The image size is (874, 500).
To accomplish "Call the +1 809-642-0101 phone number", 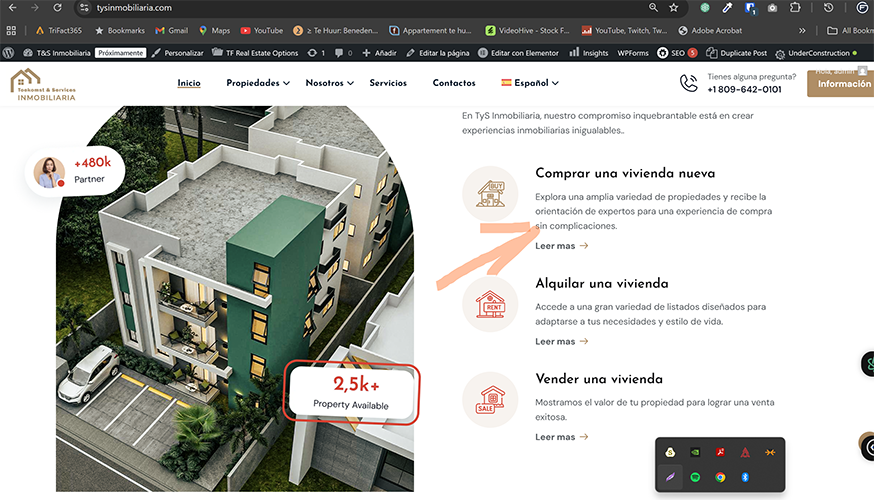I will tap(744, 90).
